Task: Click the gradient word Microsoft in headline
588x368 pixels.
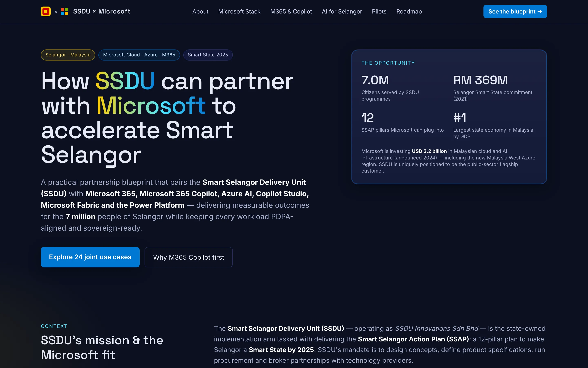Action: [151, 106]
